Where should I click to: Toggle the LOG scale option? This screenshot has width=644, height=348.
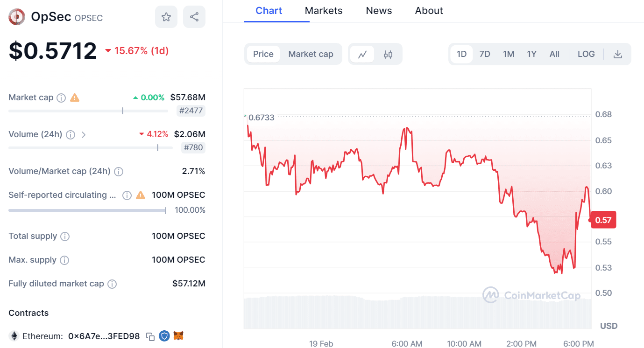(x=586, y=54)
